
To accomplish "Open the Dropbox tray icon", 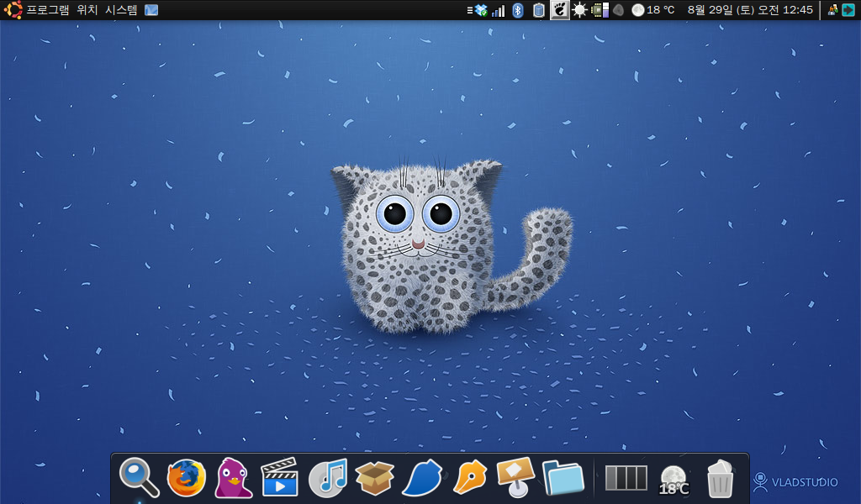I will 481,10.
